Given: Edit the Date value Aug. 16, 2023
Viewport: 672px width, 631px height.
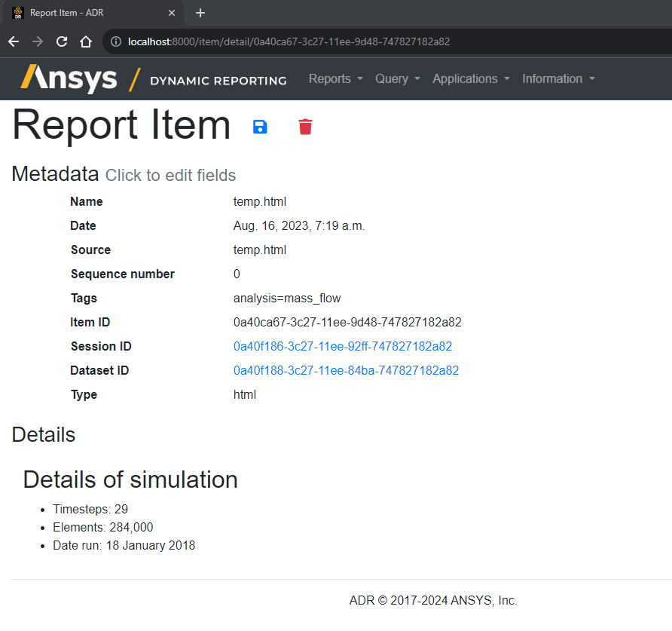Looking at the screenshot, I should pyautogui.click(x=299, y=225).
